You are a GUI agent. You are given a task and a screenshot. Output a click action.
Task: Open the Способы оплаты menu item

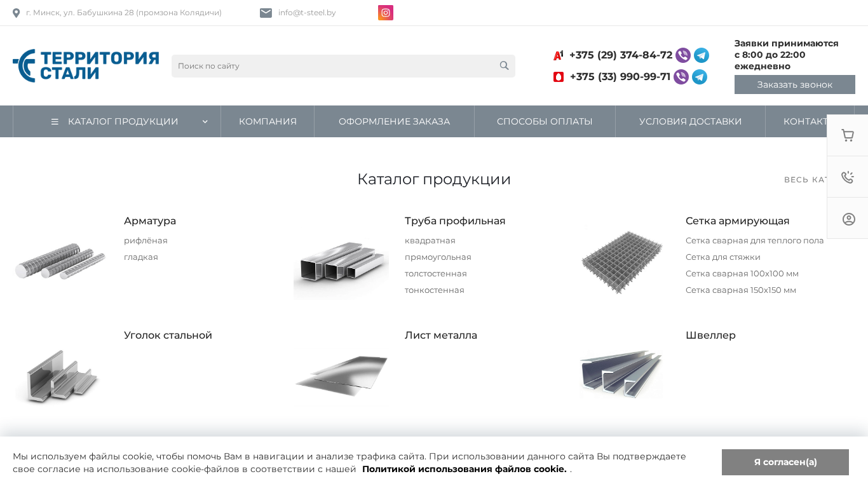[545, 121]
